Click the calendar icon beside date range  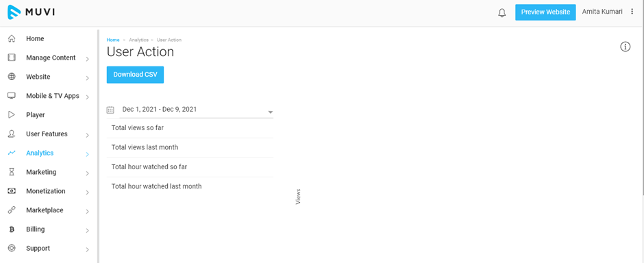point(110,110)
